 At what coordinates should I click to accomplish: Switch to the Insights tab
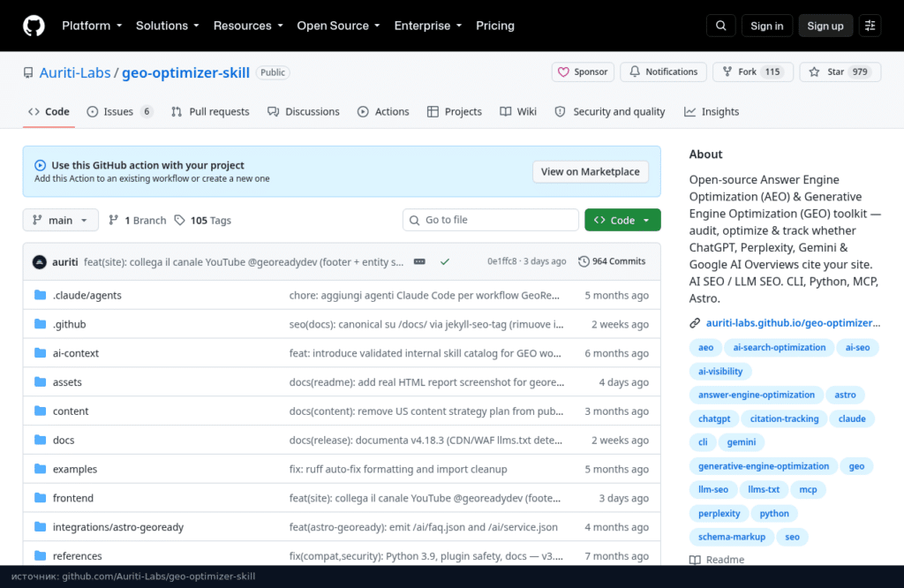tap(712, 112)
